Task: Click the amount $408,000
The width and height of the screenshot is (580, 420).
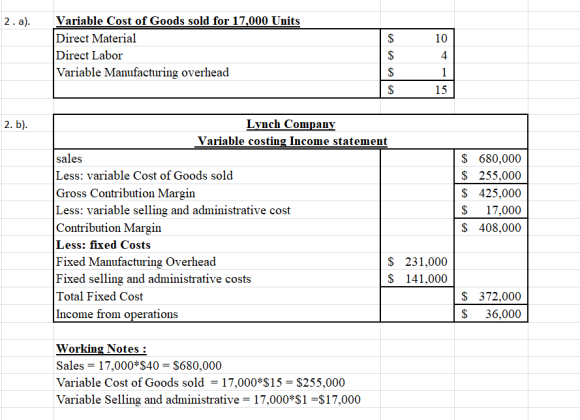Action: point(491,228)
